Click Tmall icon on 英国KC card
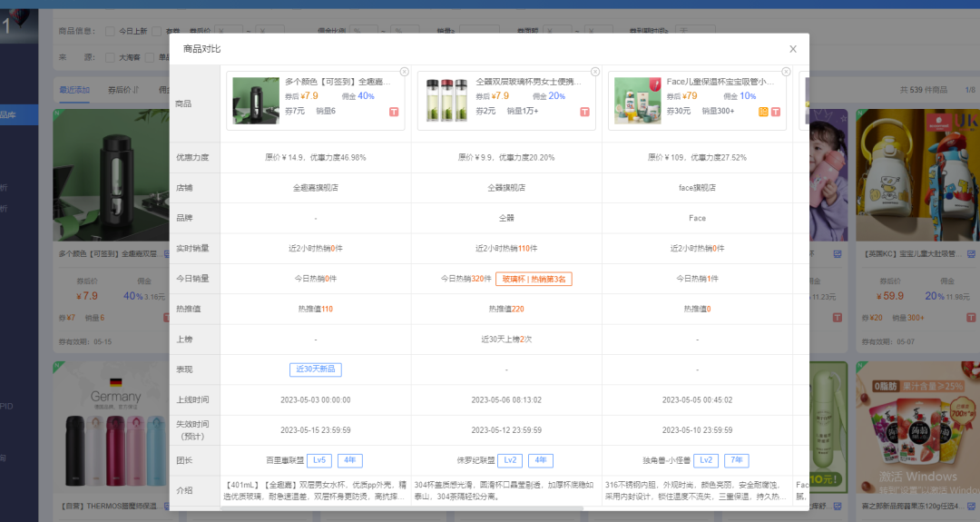 click(x=971, y=318)
